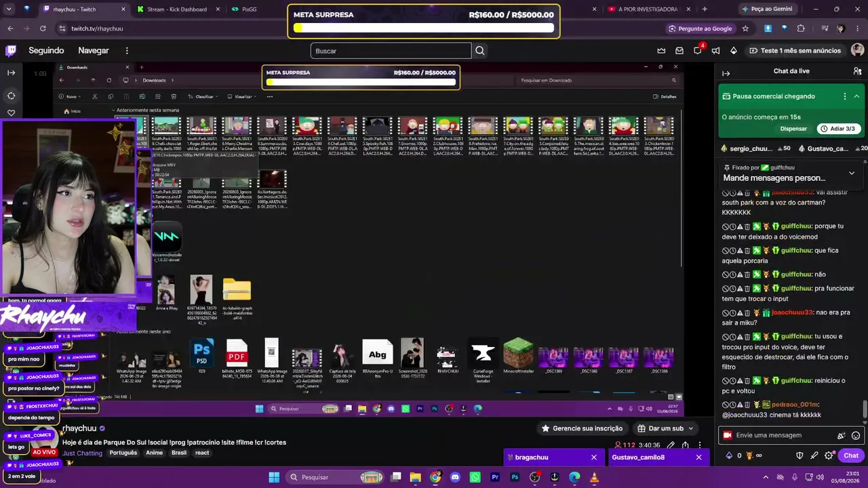The image size is (868, 488).
Task: Reload the page in Chrome
Action: pos(43,28)
